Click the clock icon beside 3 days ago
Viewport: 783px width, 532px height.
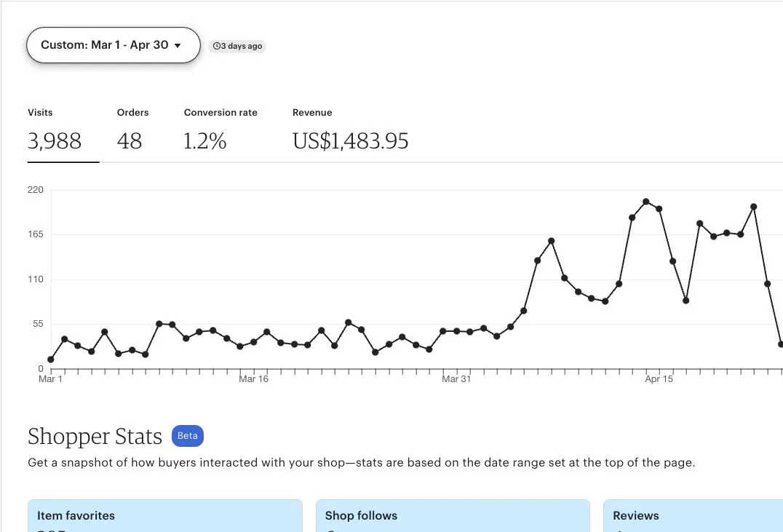click(x=216, y=47)
